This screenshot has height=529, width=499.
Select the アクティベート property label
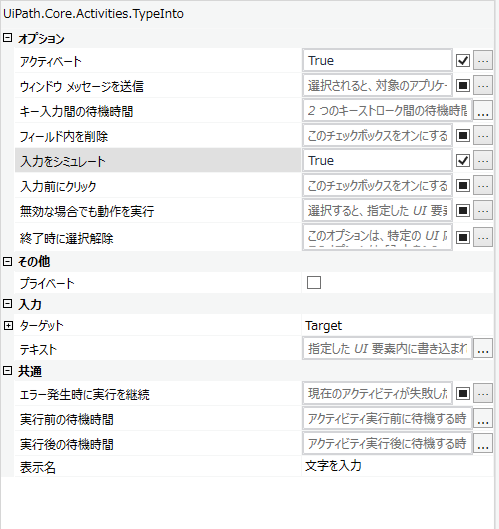coord(51,61)
